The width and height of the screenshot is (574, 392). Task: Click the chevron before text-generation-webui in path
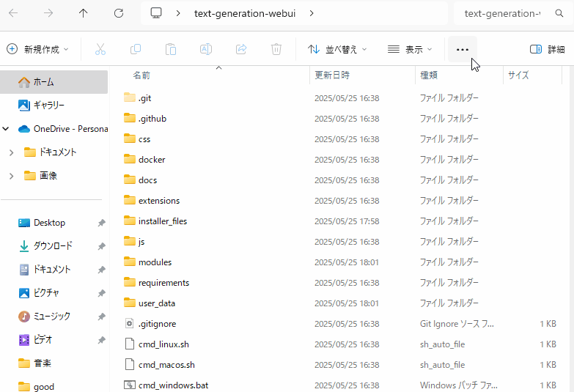[178, 13]
